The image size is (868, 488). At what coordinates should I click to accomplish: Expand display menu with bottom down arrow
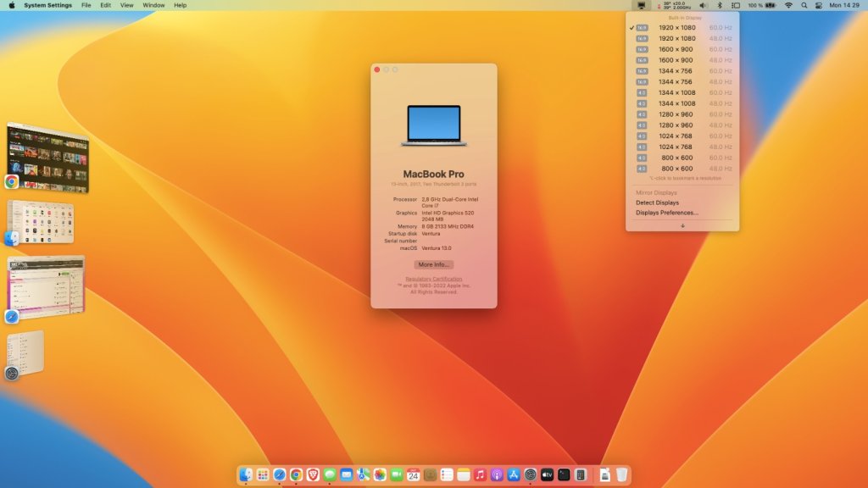(x=682, y=225)
